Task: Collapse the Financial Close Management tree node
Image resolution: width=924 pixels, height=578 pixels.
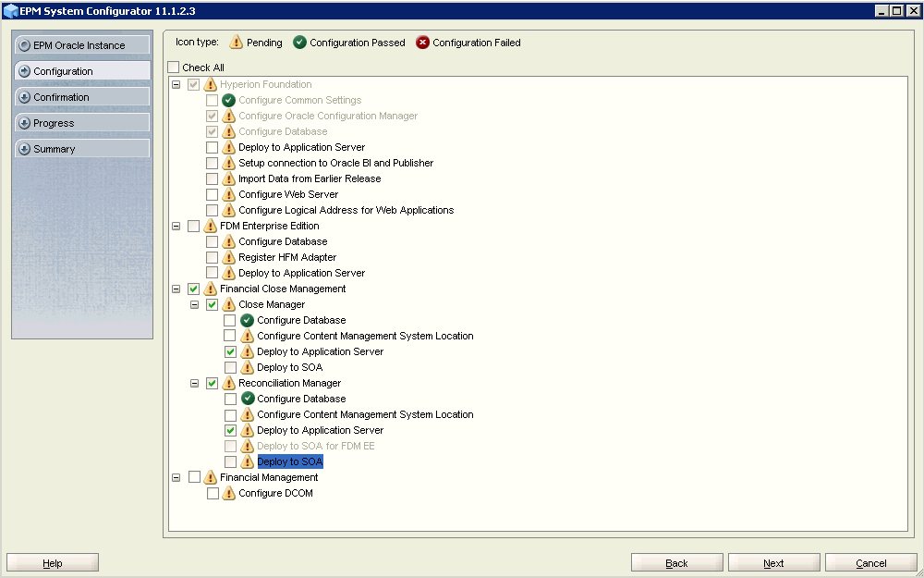Action: (x=176, y=289)
